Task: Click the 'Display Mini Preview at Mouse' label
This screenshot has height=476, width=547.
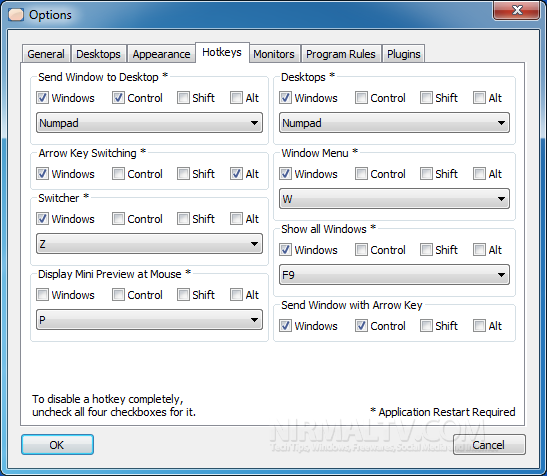Action: [x=114, y=274]
